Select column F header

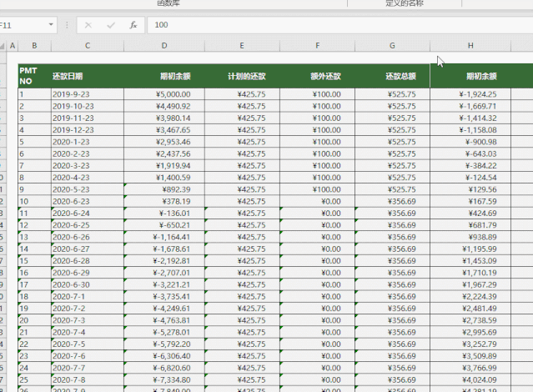point(317,46)
